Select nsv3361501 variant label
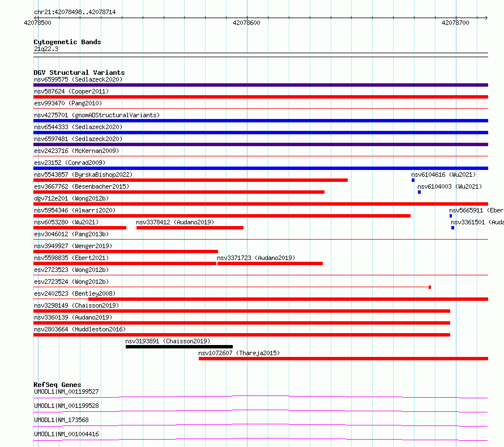This screenshot has width=504, height=447. (x=477, y=222)
